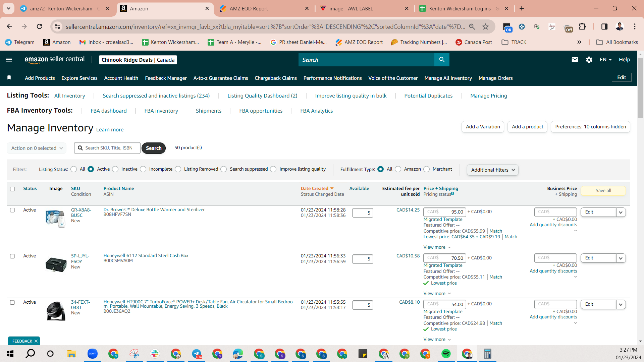This screenshot has height=362, width=644.
Task: Click the search magnifier button in Seller Central
Action: [442, 60]
